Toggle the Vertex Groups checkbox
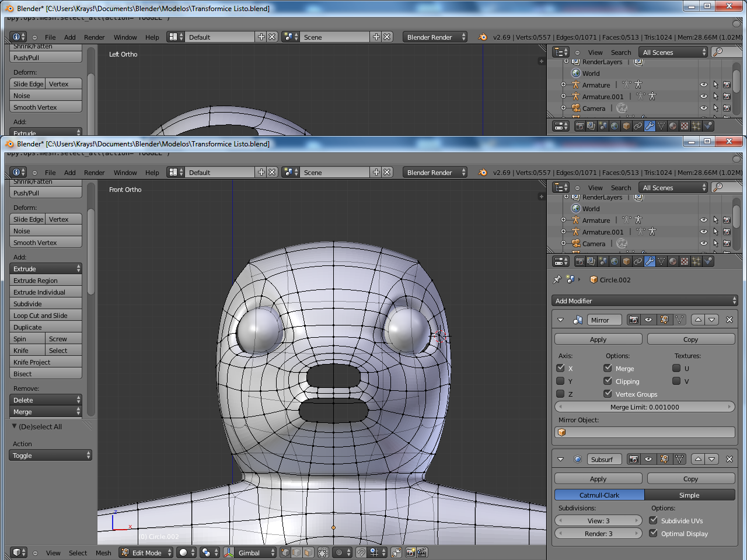The image size is (747, 560). tap(608, 394)
